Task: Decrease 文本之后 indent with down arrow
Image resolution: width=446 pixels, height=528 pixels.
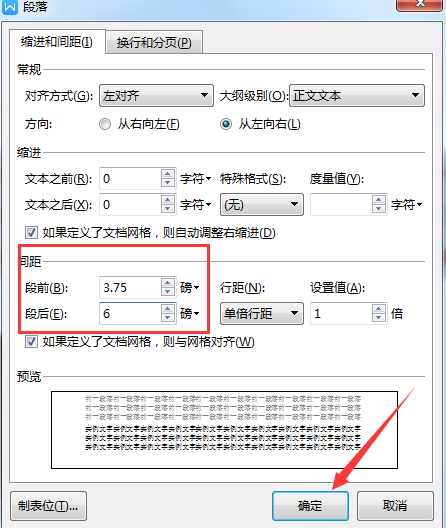Action: pyautogui.click(x=168, y=209)
